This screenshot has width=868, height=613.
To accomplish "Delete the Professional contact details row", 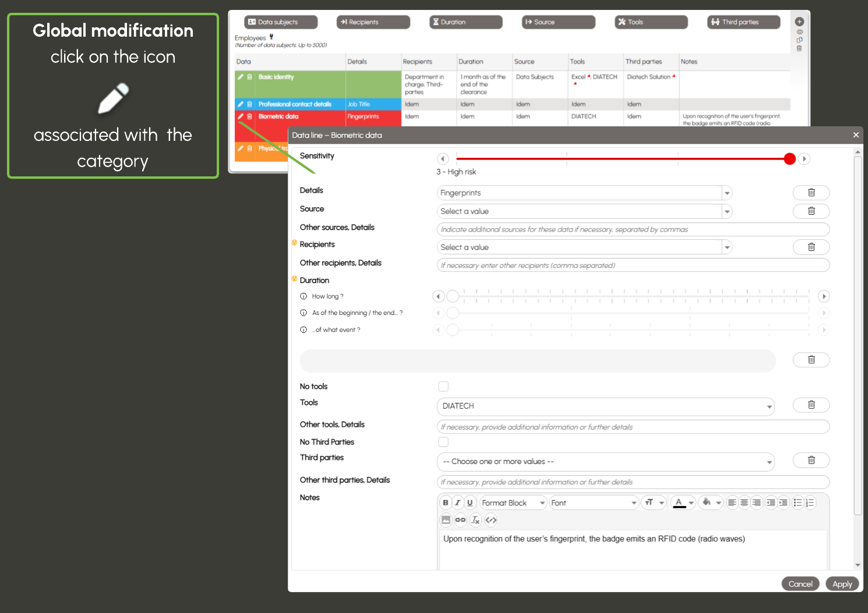I will tap(249, 104).
